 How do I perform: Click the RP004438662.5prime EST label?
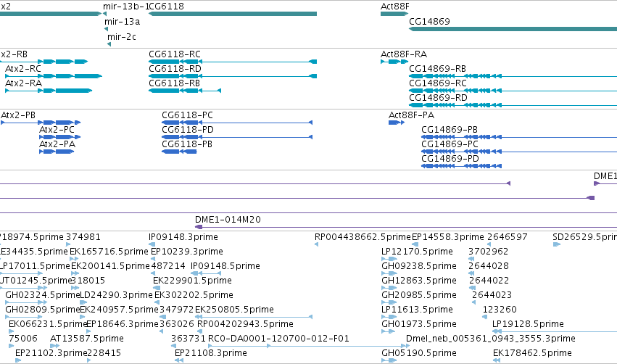pyautogui.click(x=363, y=237)
